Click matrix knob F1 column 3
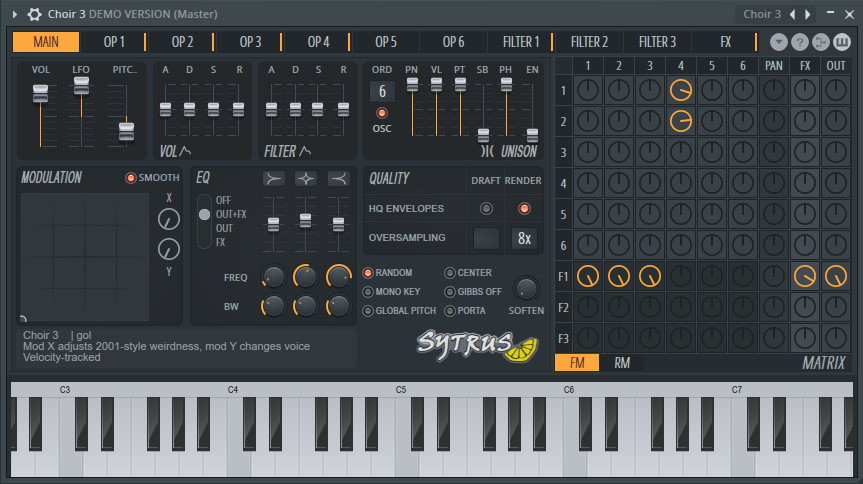 tap(649, 276)
